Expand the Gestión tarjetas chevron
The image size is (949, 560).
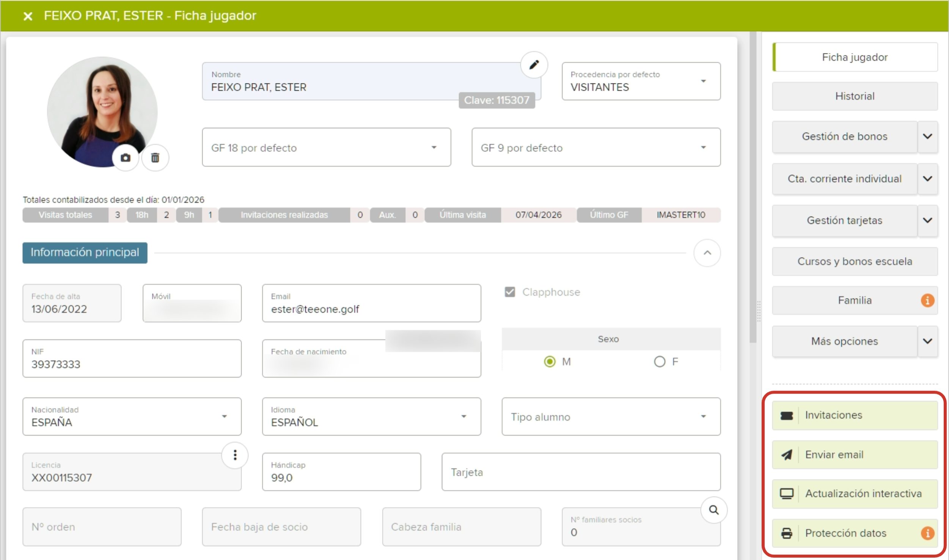click(x=927, y=220)
